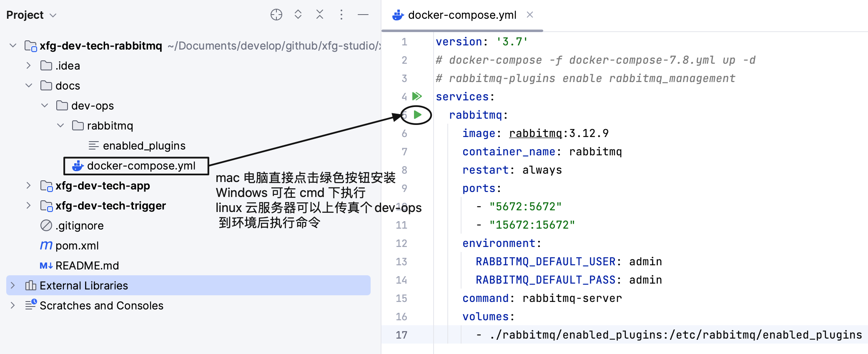The image size is (868, 354).
Task: Click the xfg-dev-tech-app module folder icon
Action: (46, 186)
